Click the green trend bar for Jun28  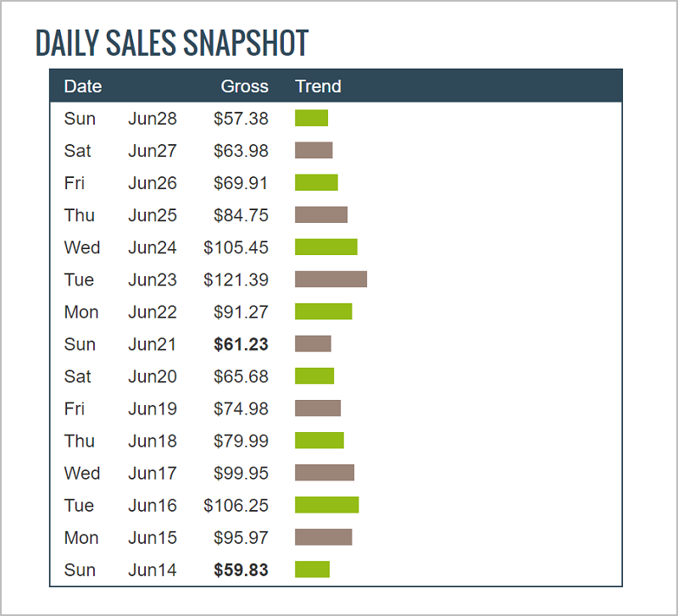point(311,119)
